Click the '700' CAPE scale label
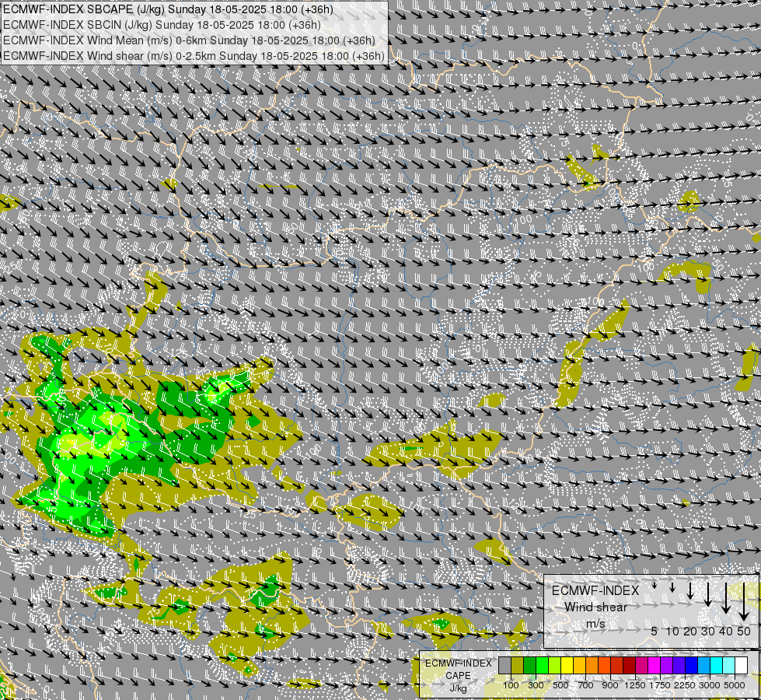Viewport: 761px width, 700px height. tap(586, 685)
